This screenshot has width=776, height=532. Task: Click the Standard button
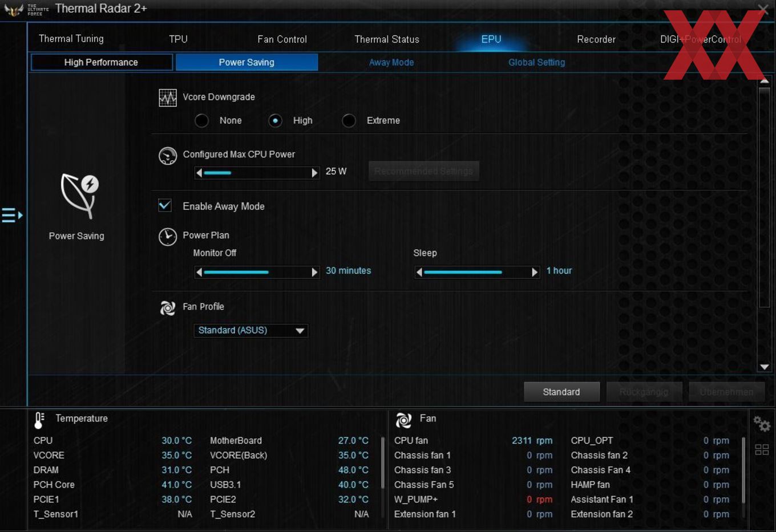561,392
